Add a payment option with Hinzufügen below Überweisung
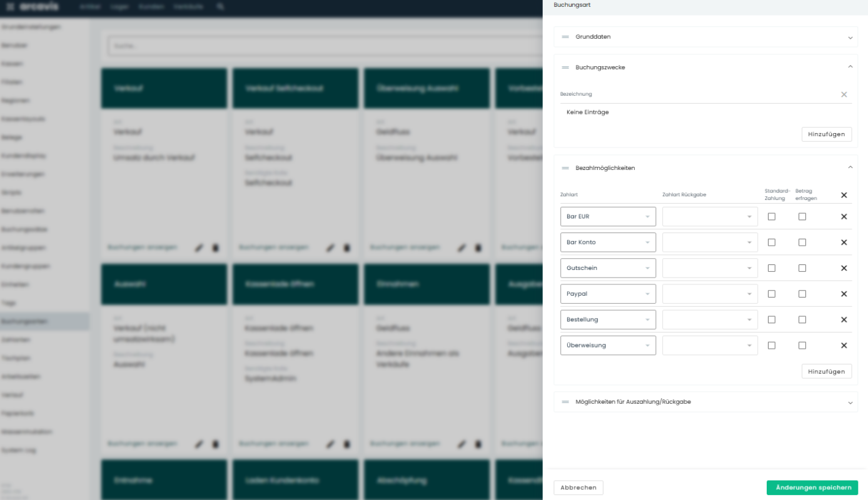 [826, 371]
